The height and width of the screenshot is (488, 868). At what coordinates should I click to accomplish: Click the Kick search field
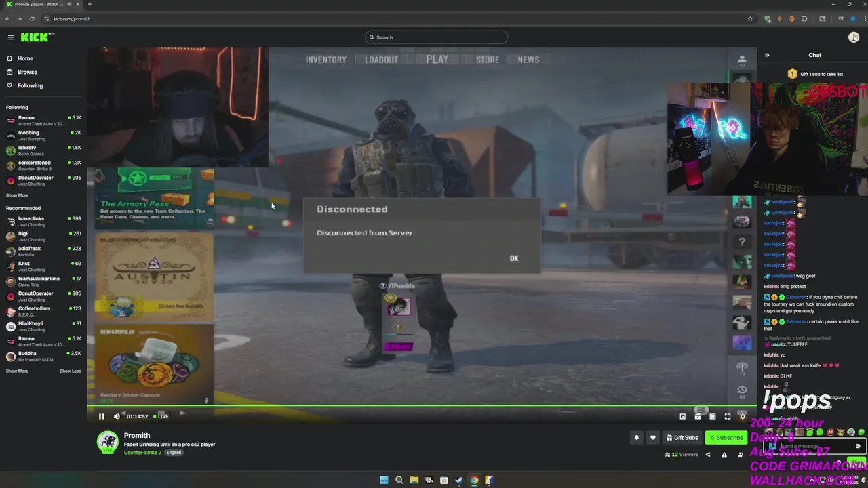coord(436,37)
